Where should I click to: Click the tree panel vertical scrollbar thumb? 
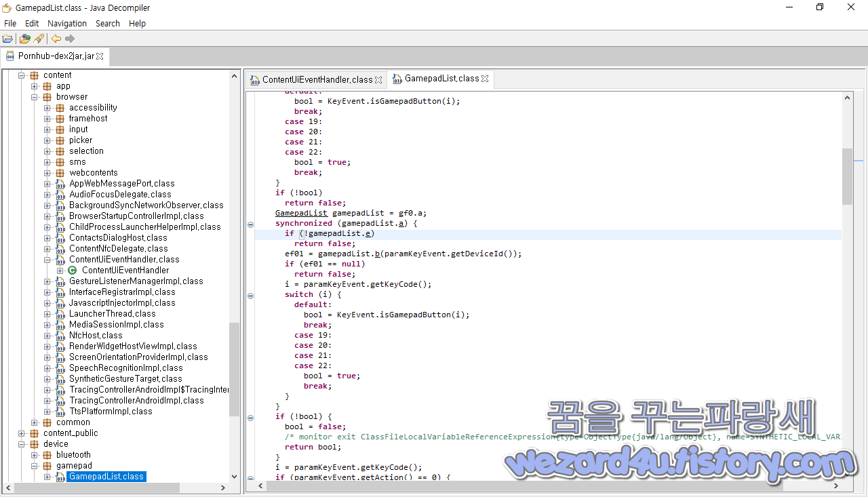234,369
